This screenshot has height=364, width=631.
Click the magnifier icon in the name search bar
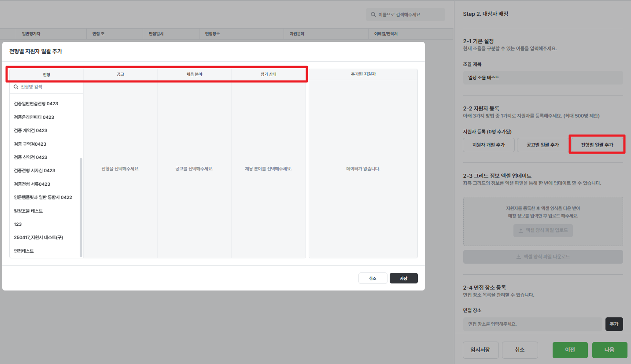(373, 15)
